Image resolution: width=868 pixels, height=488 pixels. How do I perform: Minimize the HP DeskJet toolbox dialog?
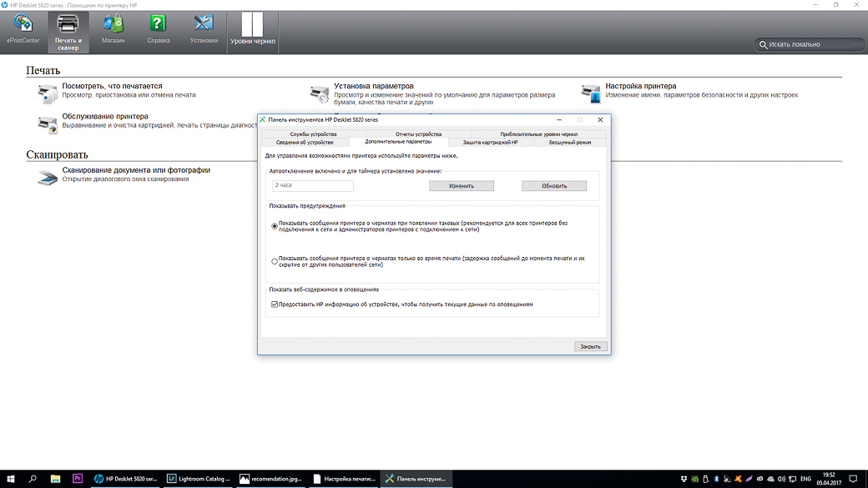pos(559,119)
